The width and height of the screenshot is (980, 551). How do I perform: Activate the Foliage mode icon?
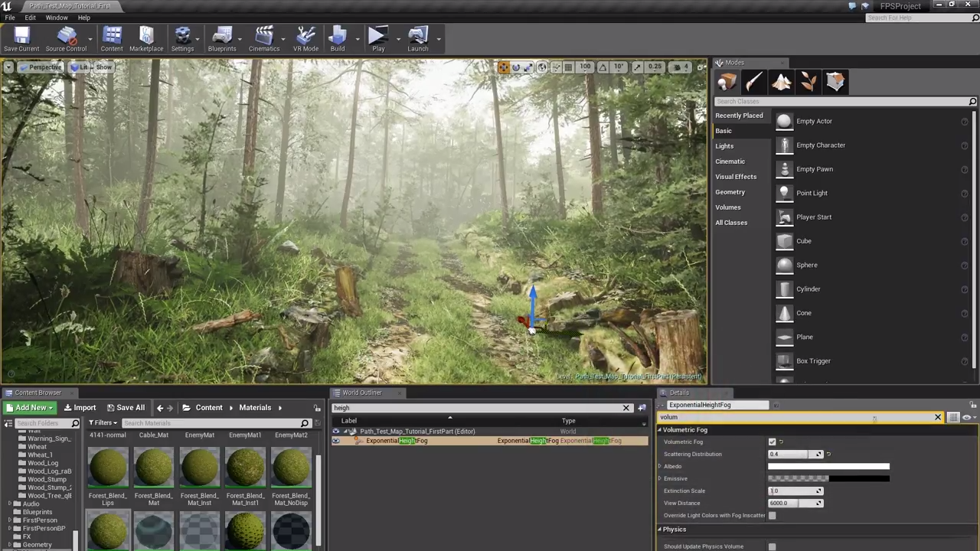pyautogui.click(x=808, y=83)
